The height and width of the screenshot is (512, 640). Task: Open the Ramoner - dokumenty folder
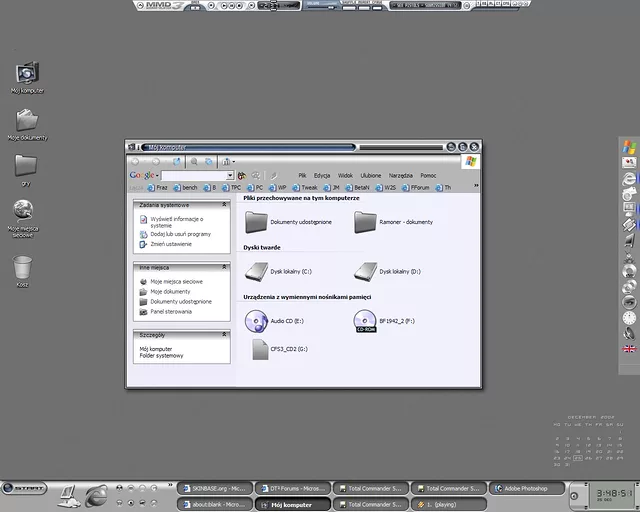pyautogui.click(x=365, y=221)
